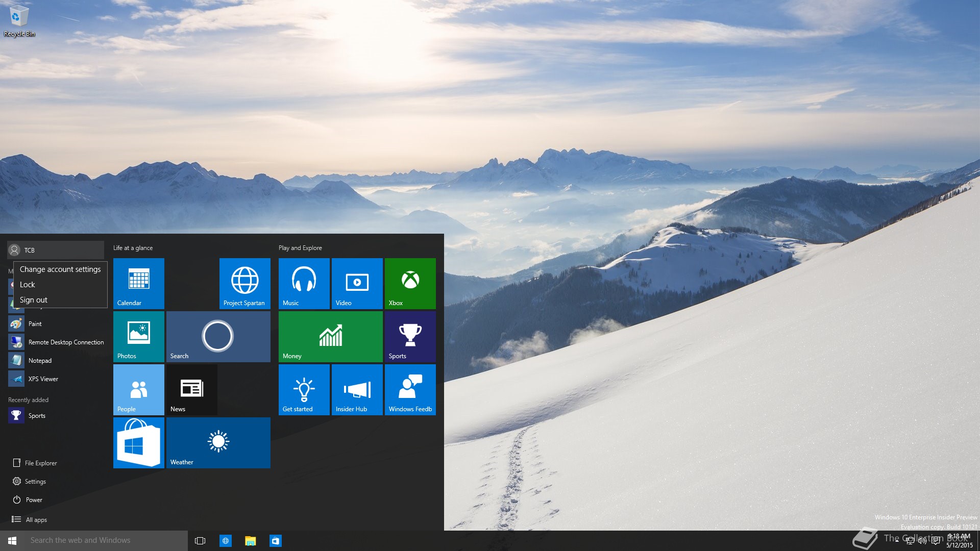The height and width of the screenshot is (551, 980).
Task: Open the Get started tile
Action: point(304,389)
